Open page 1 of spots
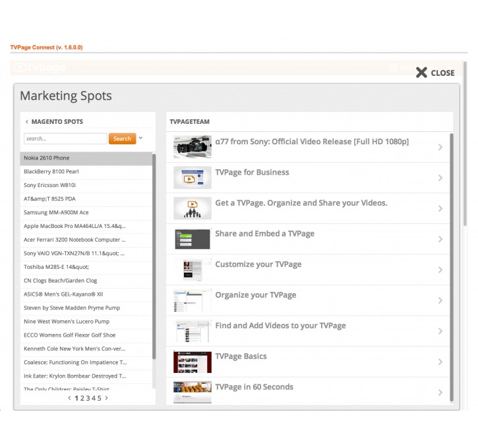This screenshot has width=478, height=448. tap(76, 398)
